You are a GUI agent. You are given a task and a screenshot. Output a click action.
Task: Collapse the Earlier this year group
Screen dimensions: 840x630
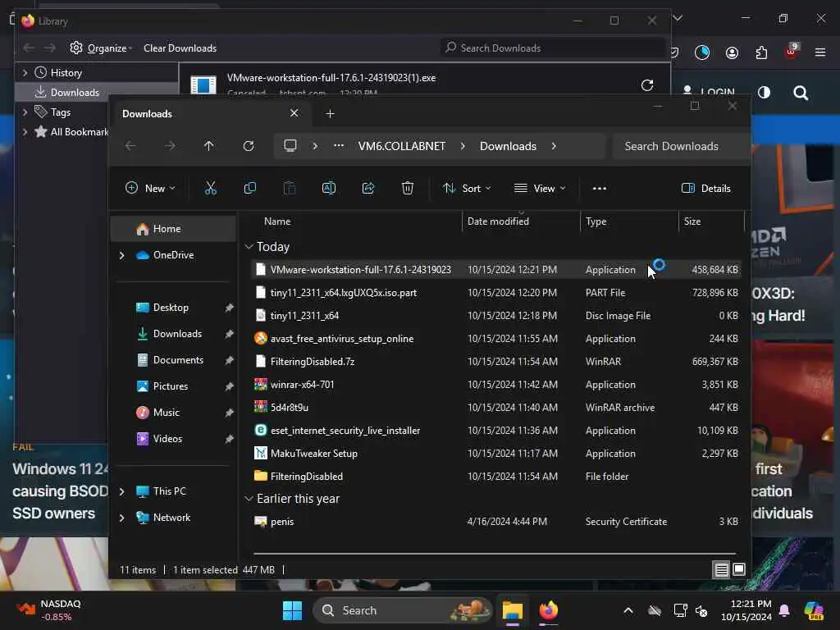pos(249,499)
